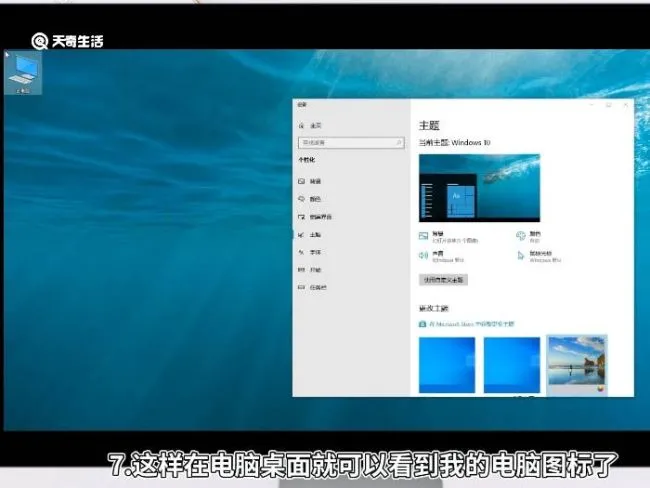Open theme Color setting with palette icon
This screenshot has height=488, width=650.
(x=528, y=237)
